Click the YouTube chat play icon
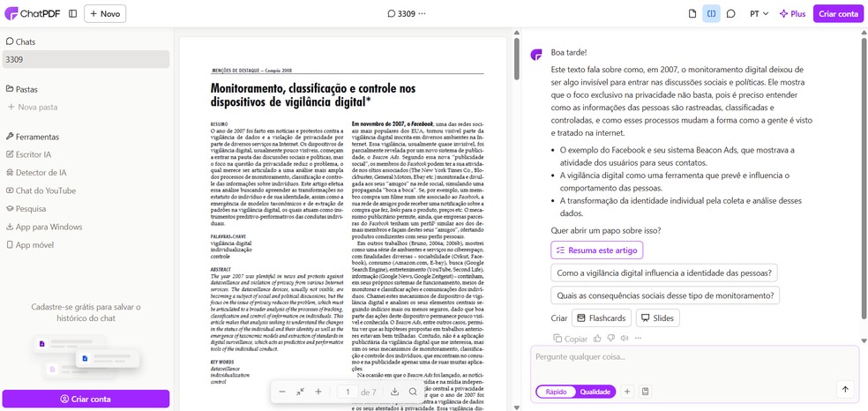Viewport: 868px width, 411px height. pyautogui.click(x=10, y=191)
